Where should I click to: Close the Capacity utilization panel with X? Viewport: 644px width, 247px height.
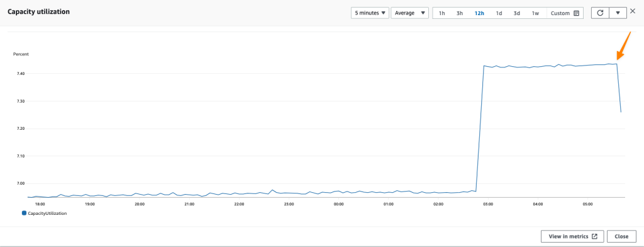[x=633, y=11]
